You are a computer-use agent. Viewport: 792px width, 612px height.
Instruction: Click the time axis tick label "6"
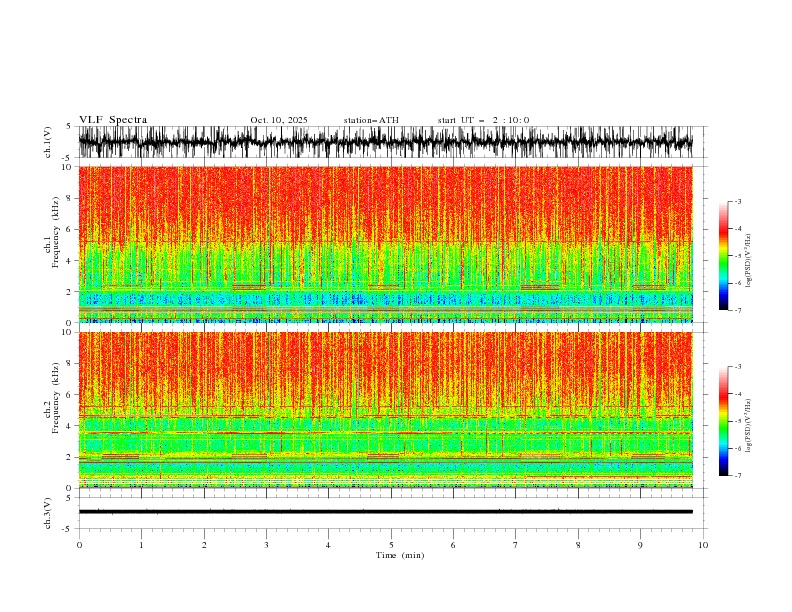click(x=453, y=545)
